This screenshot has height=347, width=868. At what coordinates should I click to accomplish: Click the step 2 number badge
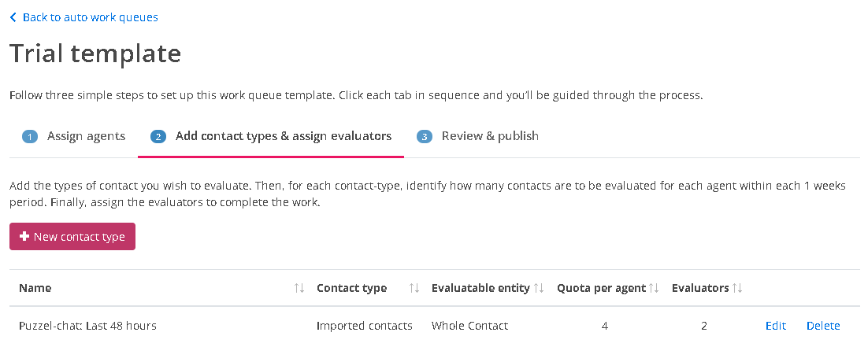tap(158, 137)
